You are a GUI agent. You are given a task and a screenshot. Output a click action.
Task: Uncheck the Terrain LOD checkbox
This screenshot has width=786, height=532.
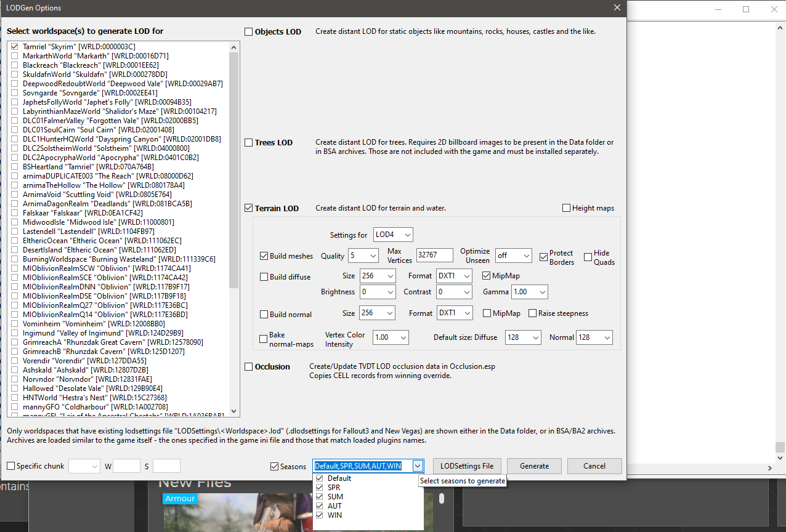click(x=249, y=208)
